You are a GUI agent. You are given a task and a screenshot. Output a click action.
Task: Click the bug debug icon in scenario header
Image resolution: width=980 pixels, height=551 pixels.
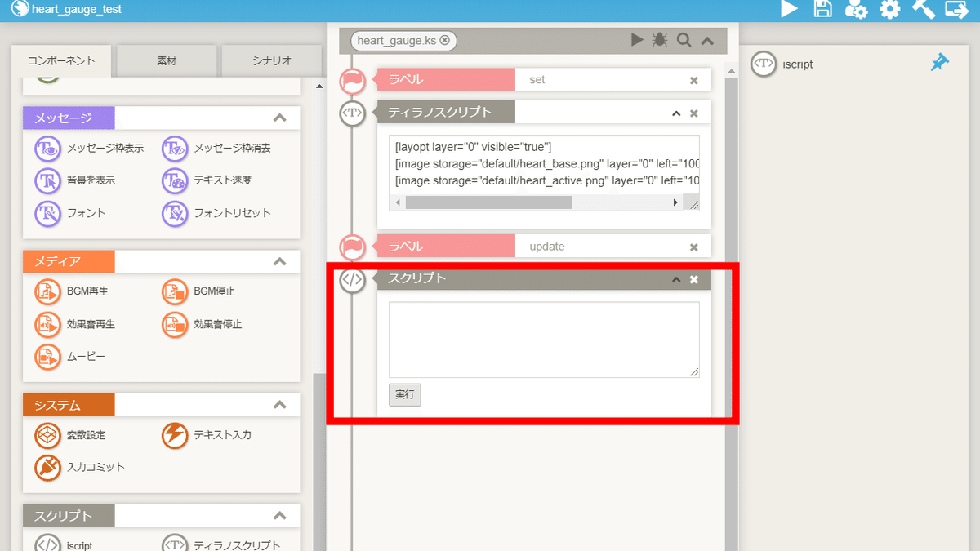[x=660, y=40]
